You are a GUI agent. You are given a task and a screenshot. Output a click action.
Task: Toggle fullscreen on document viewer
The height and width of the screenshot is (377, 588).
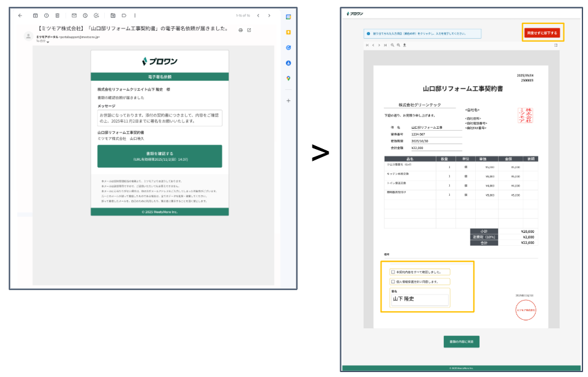coord(556,45)
